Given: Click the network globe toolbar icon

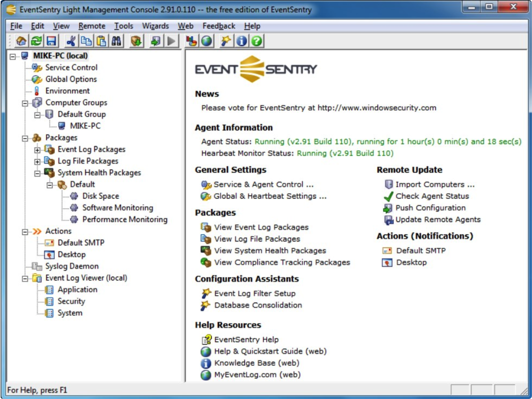Looking at the screenshot, I should [207, 41].
